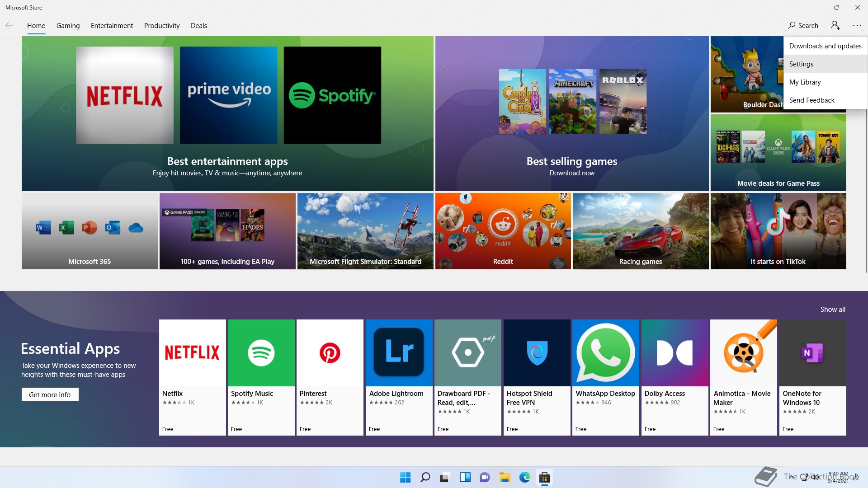
Task: Choose Settings from the menu
Action: pos(826,64)
